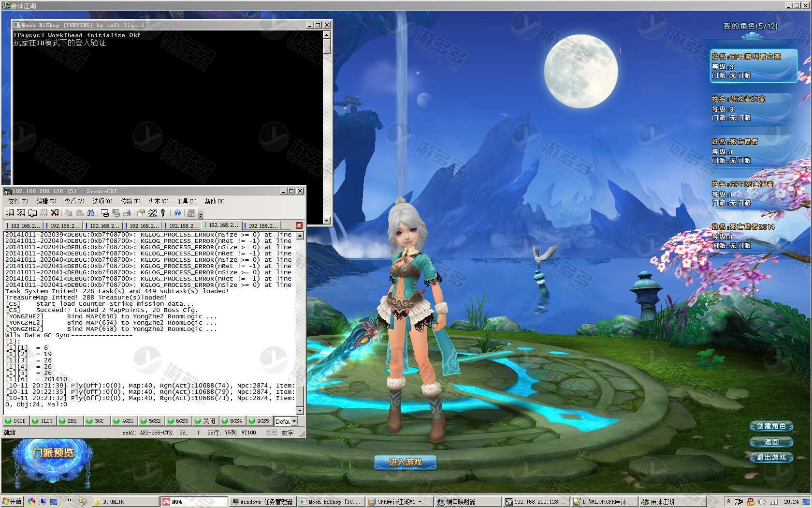Click the SecureCRT terminal scroll down arrow
The image size is (812, 508).
point(300,411)
